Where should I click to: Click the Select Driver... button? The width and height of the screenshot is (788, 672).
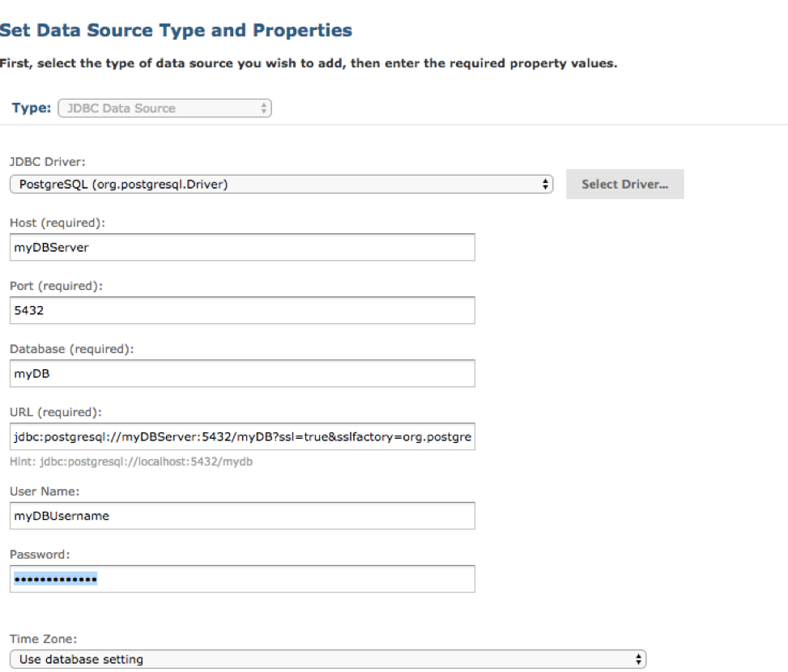[x=624, y=185]
